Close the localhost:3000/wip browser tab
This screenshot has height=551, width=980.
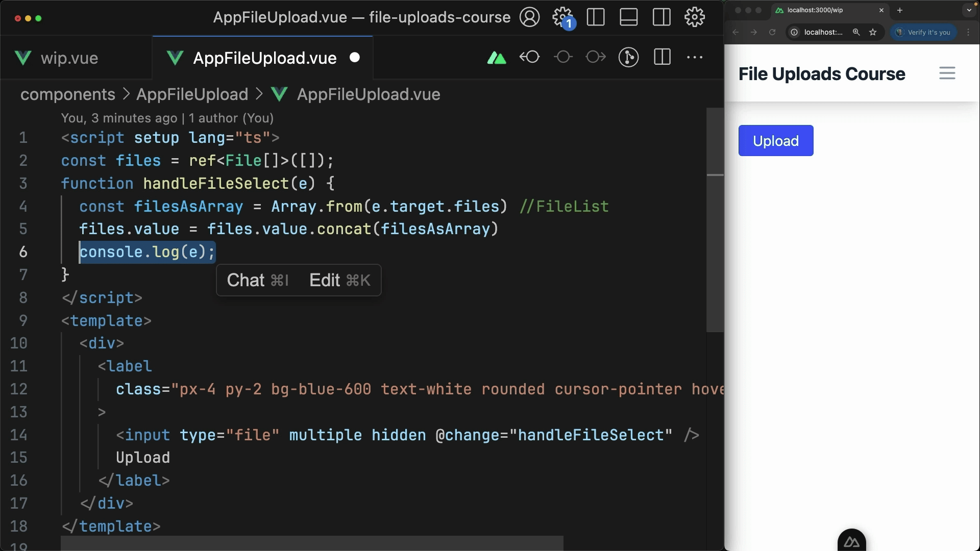881,10
